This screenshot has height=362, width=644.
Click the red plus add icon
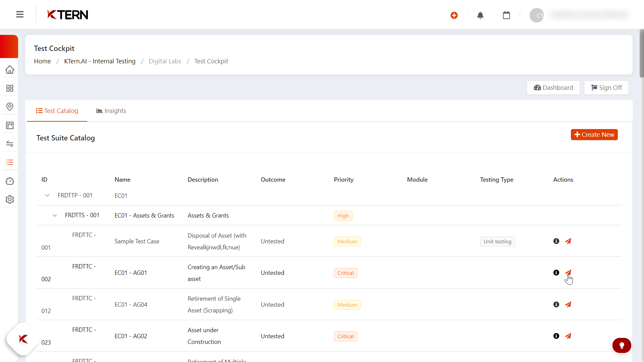pyautogui.click(x=454, y=15)
